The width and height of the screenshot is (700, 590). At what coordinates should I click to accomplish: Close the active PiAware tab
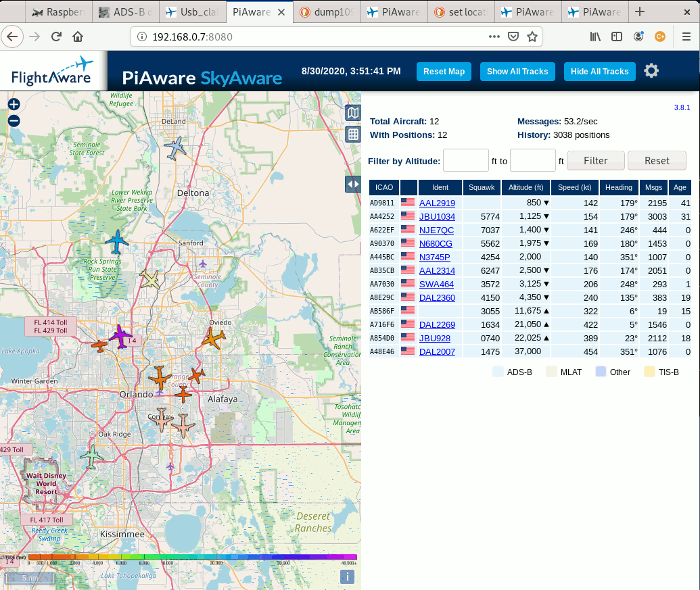coord(281,12)
